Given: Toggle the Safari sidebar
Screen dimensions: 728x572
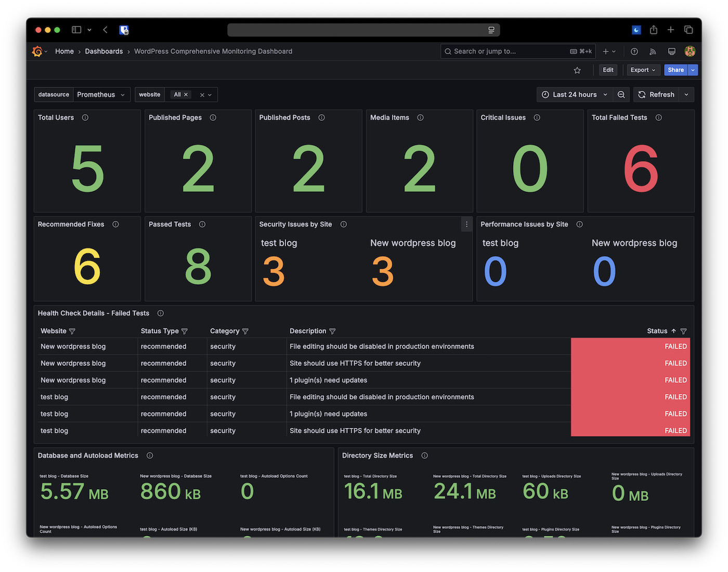Looking at the screenshot, I should [76, 30].
